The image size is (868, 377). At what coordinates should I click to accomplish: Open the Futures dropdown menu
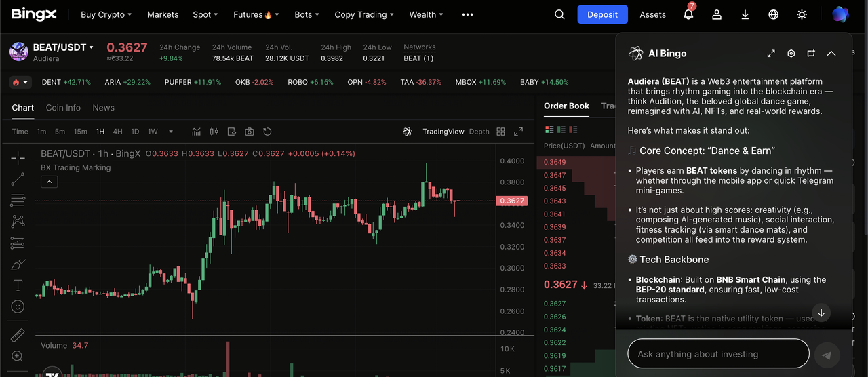[x=257, y=14]
